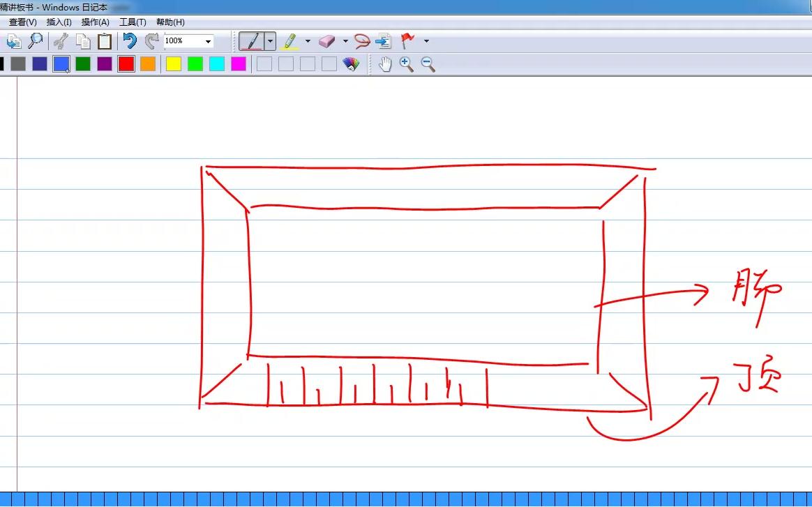Image resolution: width=812 pixels, height=507 pixels.
Task: Select the red Flag tool
Action: tap(408, 41)
